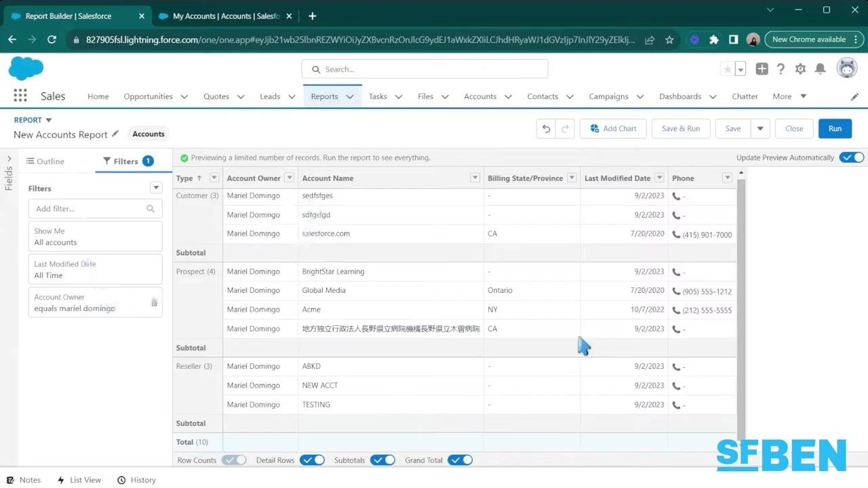Click the Add Chart button

pos(613,129)
